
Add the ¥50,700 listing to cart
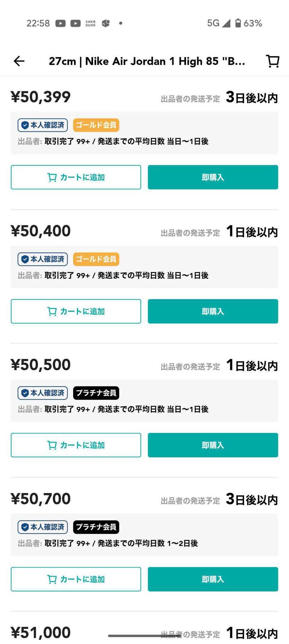tap(76, 579)
